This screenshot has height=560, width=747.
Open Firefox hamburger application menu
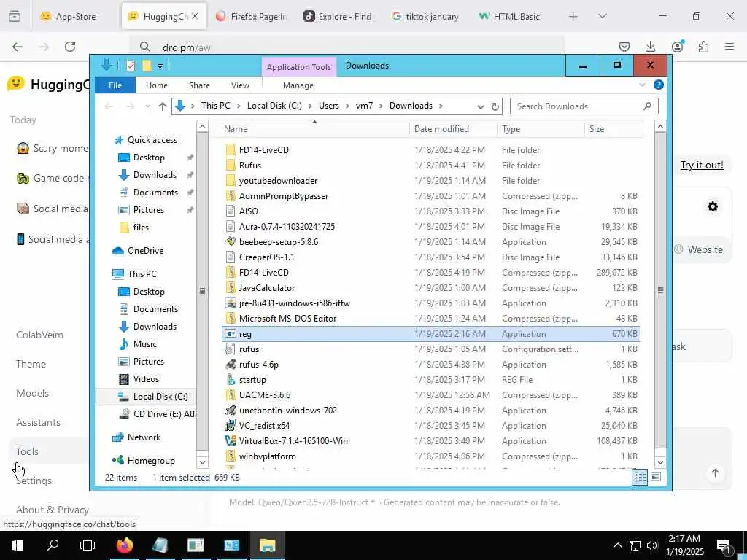coord(729,46)
